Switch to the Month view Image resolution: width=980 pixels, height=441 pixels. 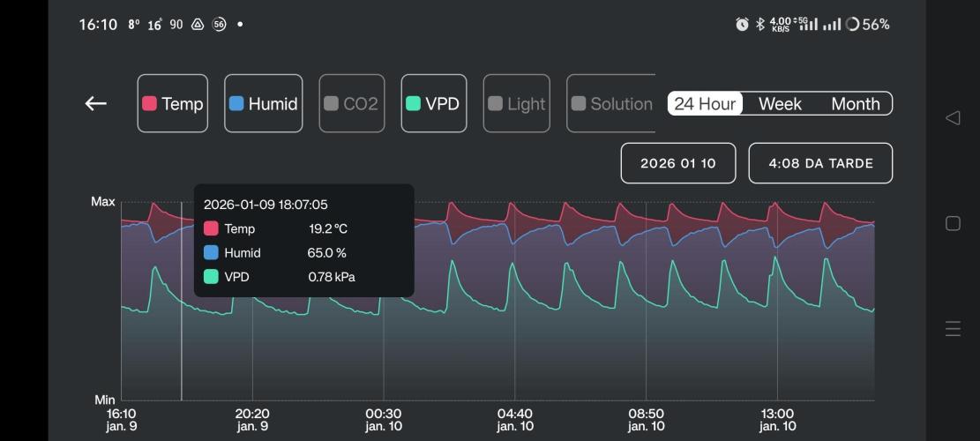click(x=855, y=104)
